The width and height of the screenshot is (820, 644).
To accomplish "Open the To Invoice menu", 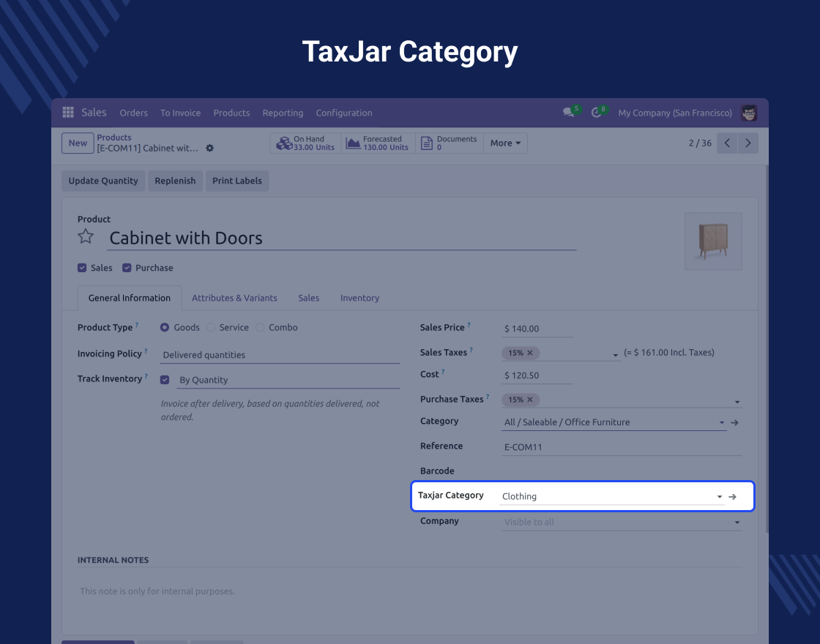I will pos(180,113).
